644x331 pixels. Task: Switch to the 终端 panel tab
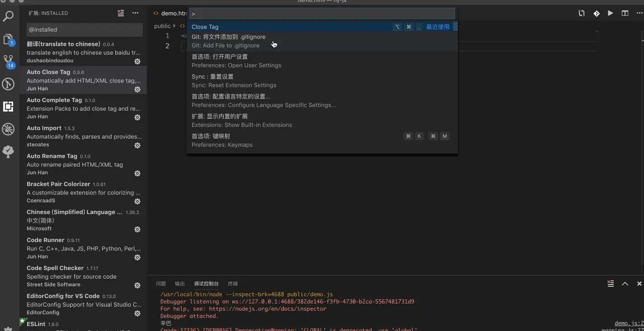click(x=233, y=284)
